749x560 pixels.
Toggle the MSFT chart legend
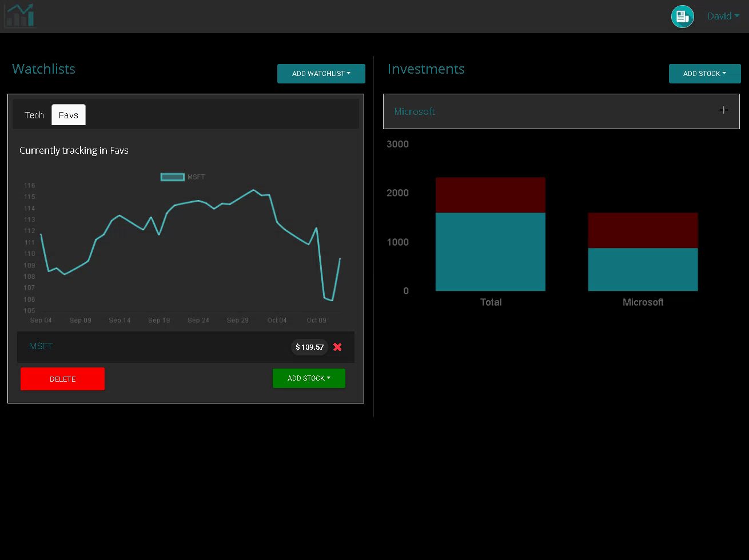[183, 177]
